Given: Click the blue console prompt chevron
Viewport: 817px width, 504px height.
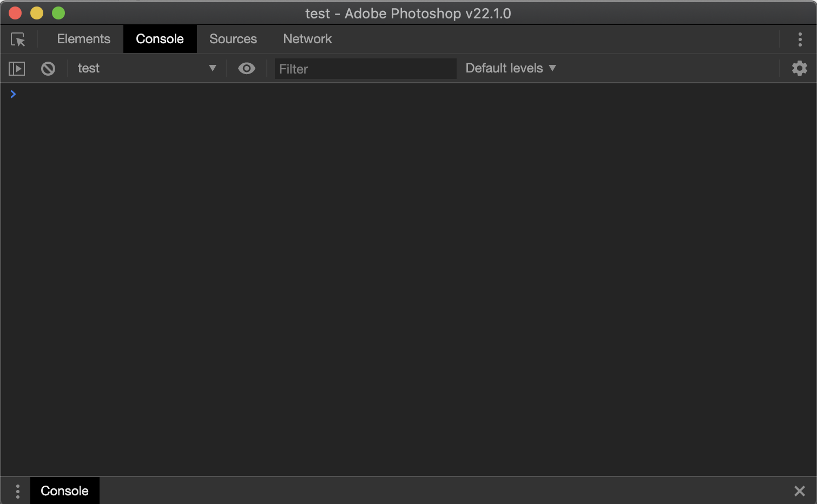Looking at the screenshot, I should [x=13, y=94].
